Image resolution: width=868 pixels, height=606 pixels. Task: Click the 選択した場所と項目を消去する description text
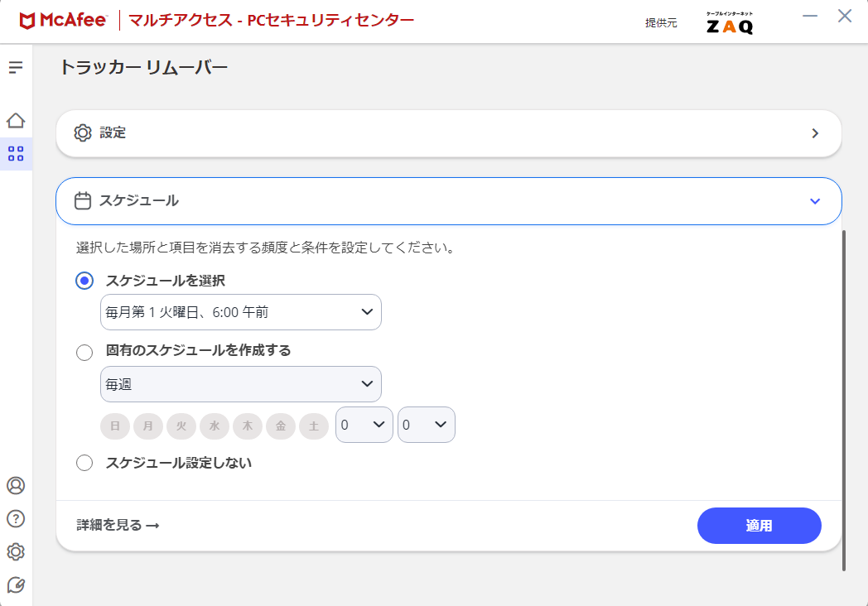coord(266,248)
